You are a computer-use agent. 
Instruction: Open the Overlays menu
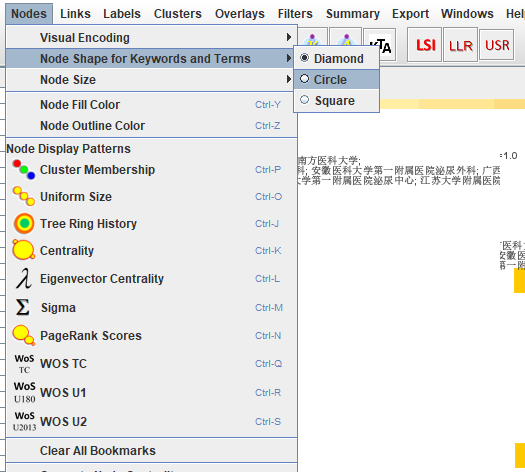coord(240,14)
